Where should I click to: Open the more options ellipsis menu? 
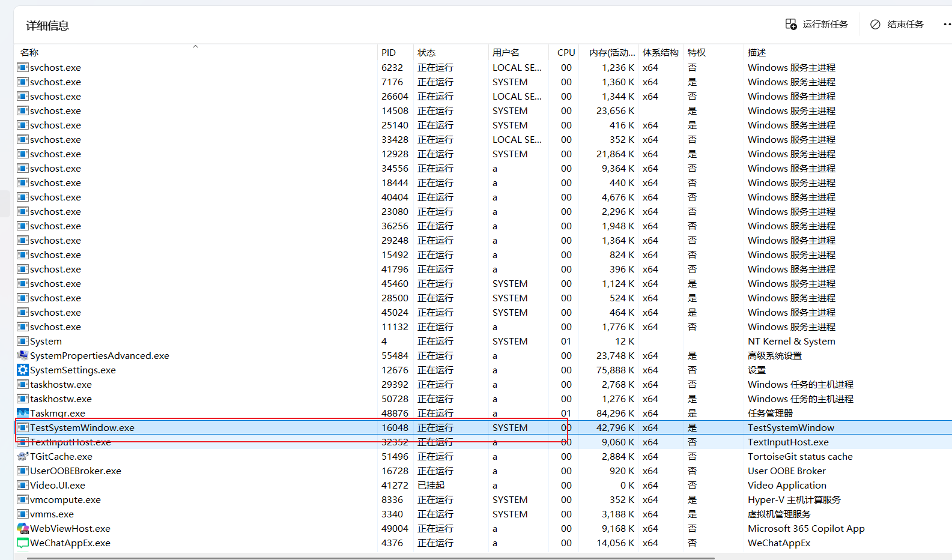point(947,24)
